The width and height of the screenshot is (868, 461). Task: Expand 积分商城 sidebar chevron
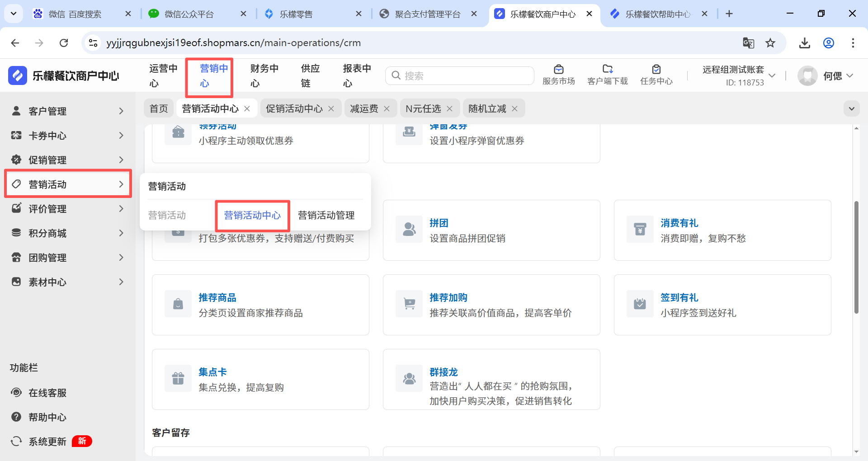(x=121, y=233)
